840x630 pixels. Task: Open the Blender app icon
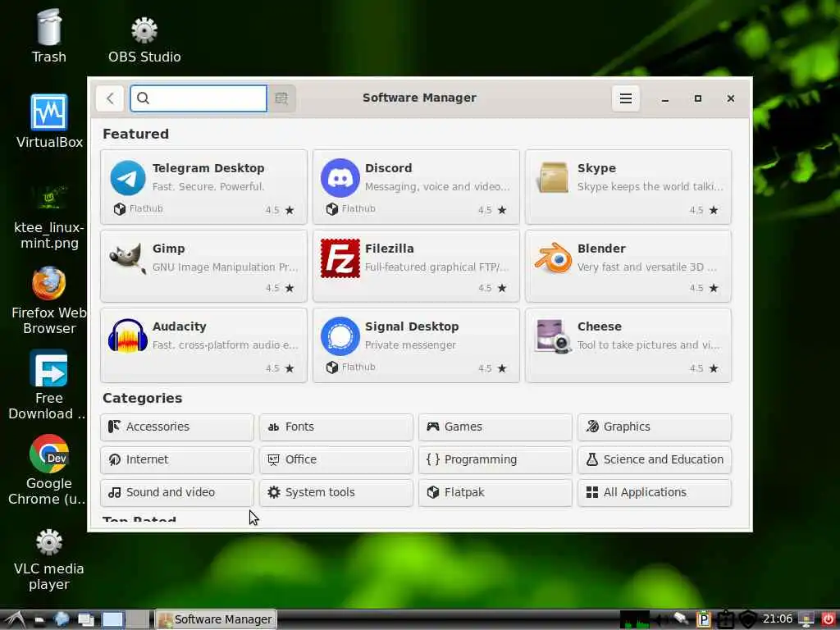point(553,258)
